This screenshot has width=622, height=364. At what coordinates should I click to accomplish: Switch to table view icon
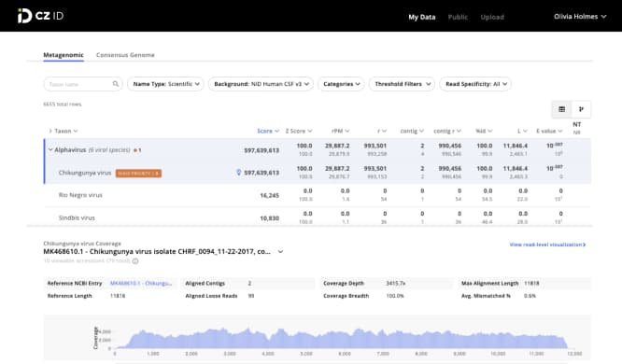(x=561, y=109)
